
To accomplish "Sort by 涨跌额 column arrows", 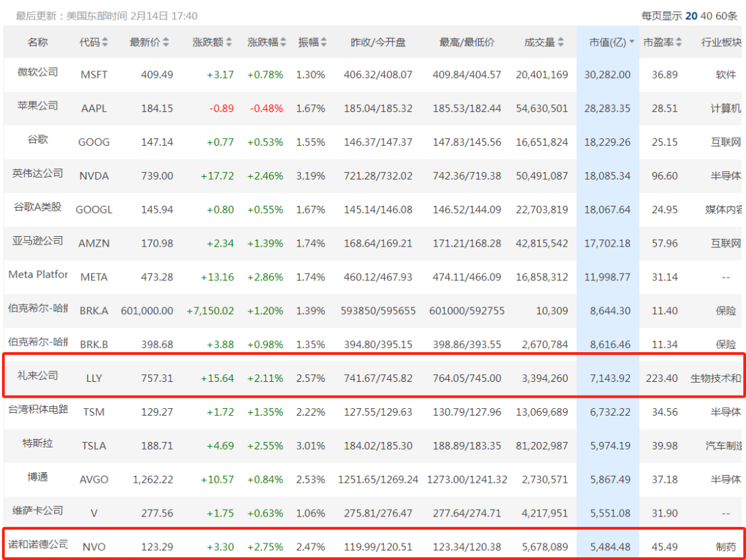I will [229, 42].
